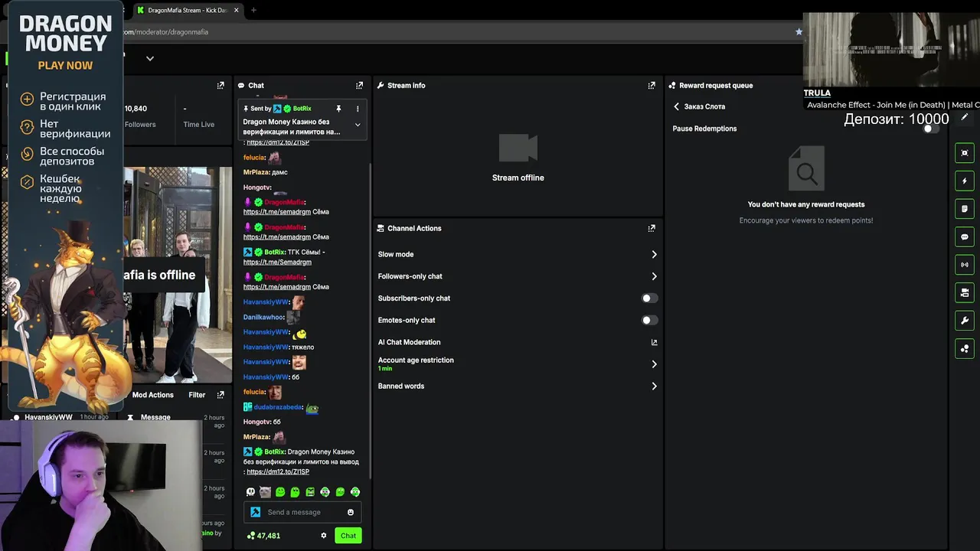Click the wrench sidebar icon
980x551 pixels.
[x=965, y=321]
